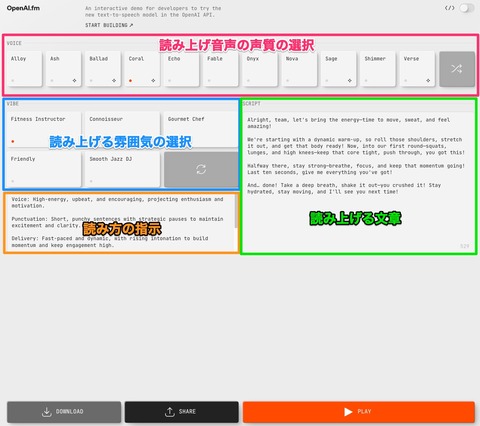This screenshot has width=480, height=426.
Task: Select the Onyx voice
Action: (x=260, y=69)
